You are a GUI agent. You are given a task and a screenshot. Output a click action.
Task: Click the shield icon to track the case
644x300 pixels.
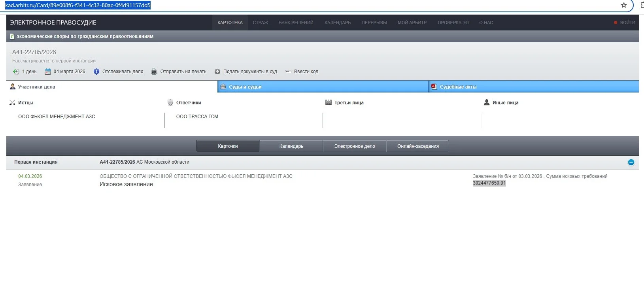96,72
